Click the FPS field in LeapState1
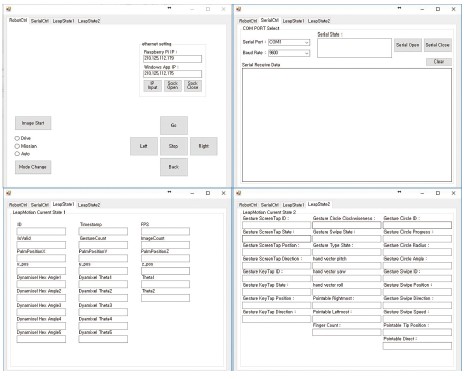Screen dimensions: 467x379 click(165, 231)
